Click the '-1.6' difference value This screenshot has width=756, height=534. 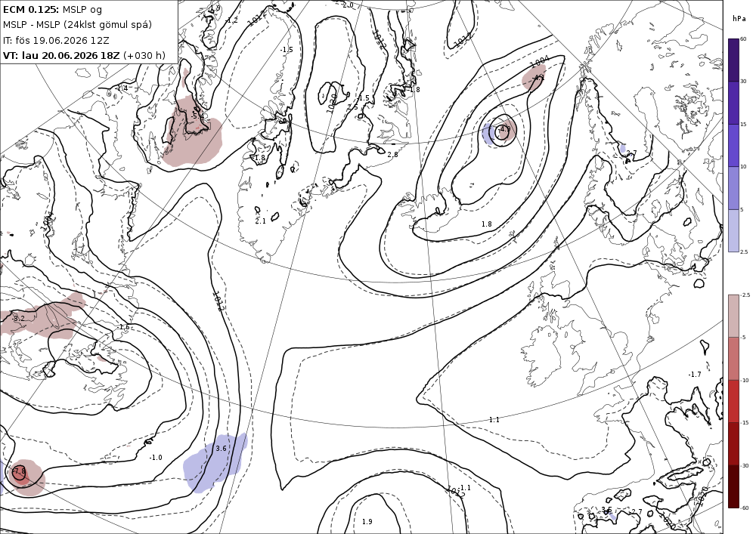(x=123, y=327)
